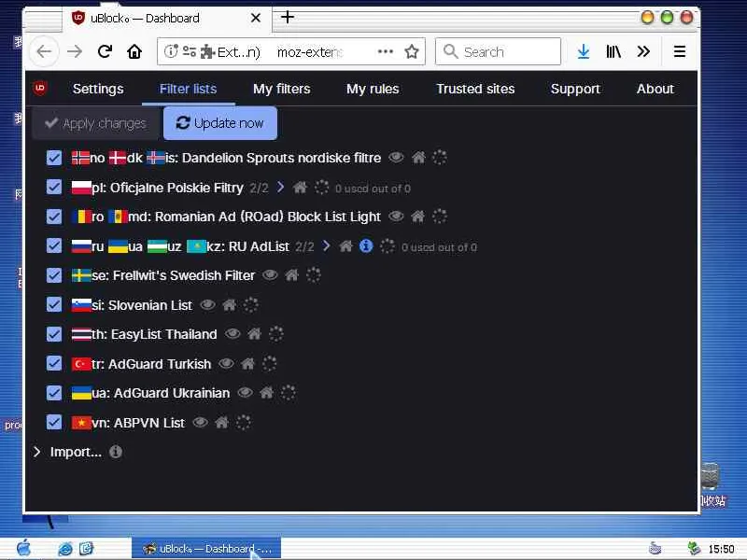The height and width of the screenshot is (560, 747).
Task: Open the browser home page
Action: (134, 51)
